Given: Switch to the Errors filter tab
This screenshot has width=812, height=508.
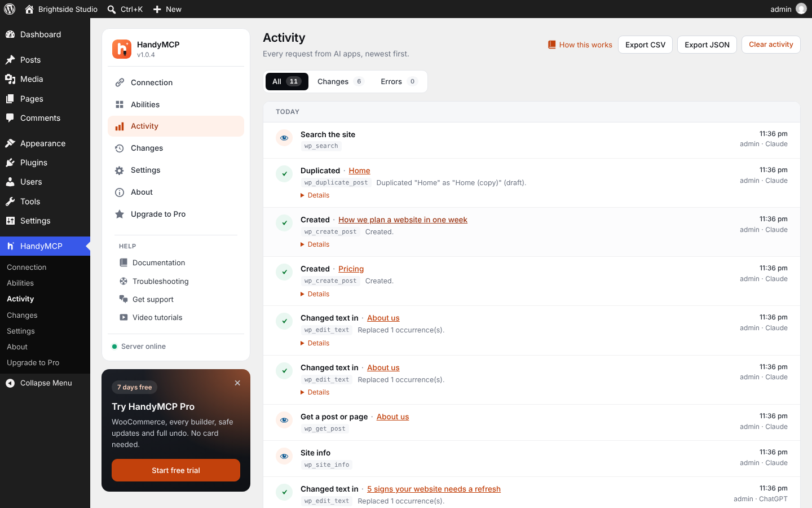Looking at the screenshot, I should coord(399,81).
